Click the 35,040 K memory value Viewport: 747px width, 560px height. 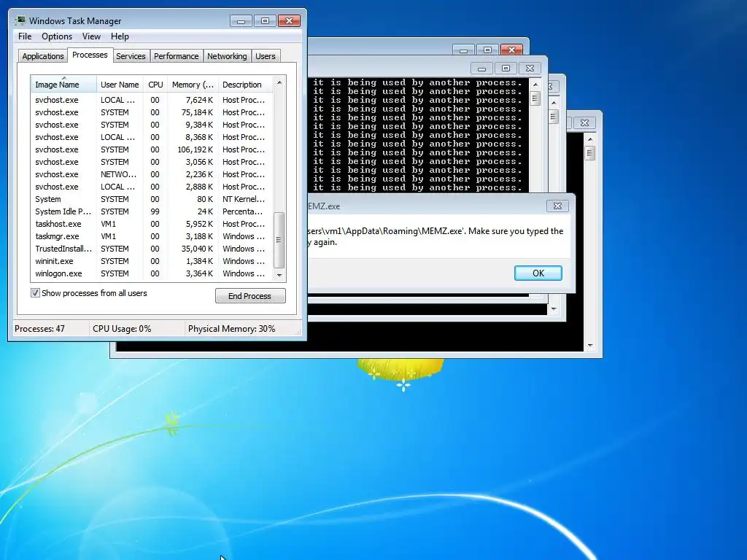pyautogui.click(x=197, y=249)
